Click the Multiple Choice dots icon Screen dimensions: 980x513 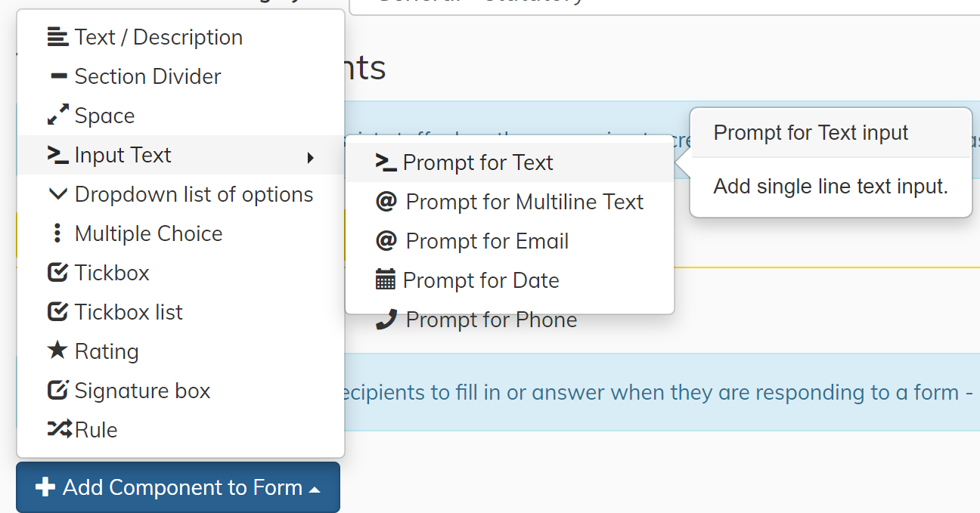pos(57,233)
